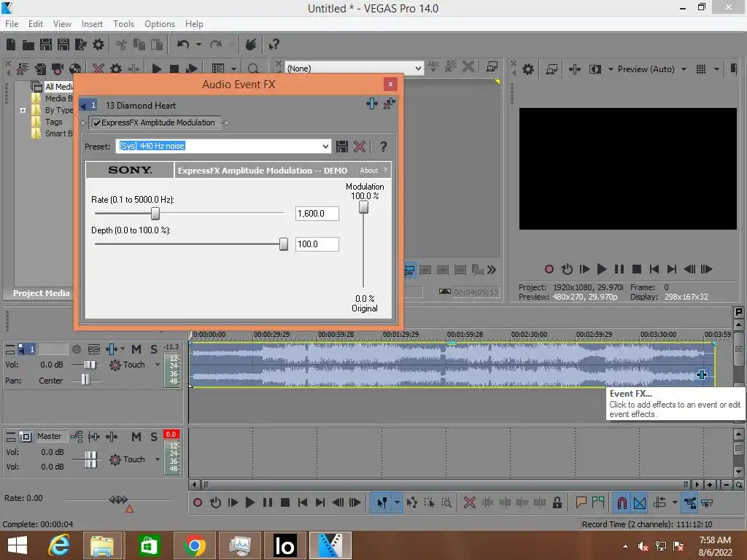This screenshot has width=747, height=560.
Task: Open Master bus Touch automation dropdown arrow
Action: click(158, 459)
